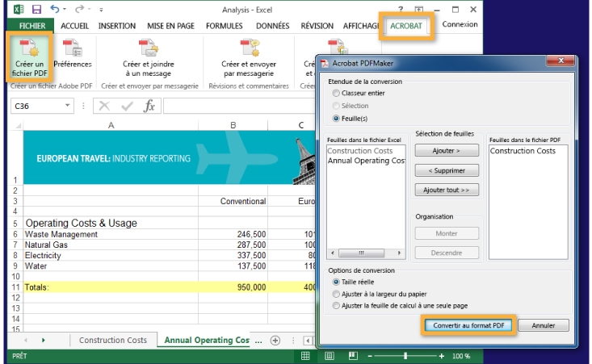The width and height of the screenshot is (592, 364).
Task: Click the insert function fx icon
Action: (x=149, y=106)
